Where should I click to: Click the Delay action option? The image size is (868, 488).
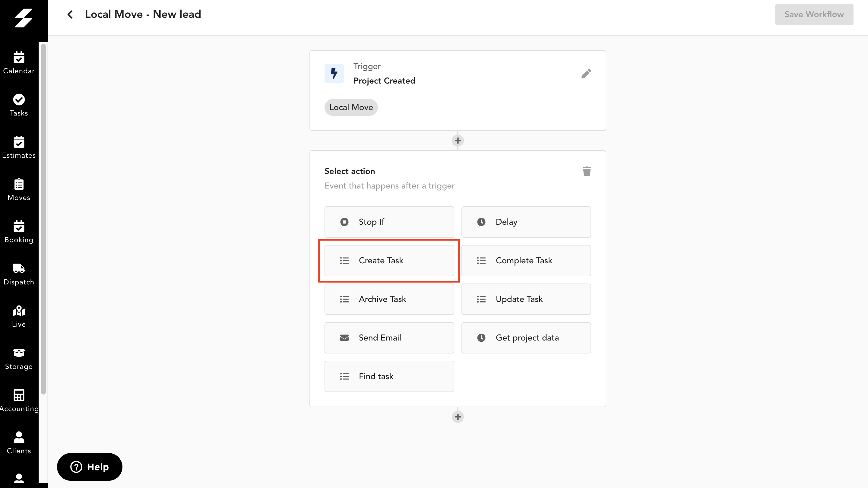click(526, 222)
